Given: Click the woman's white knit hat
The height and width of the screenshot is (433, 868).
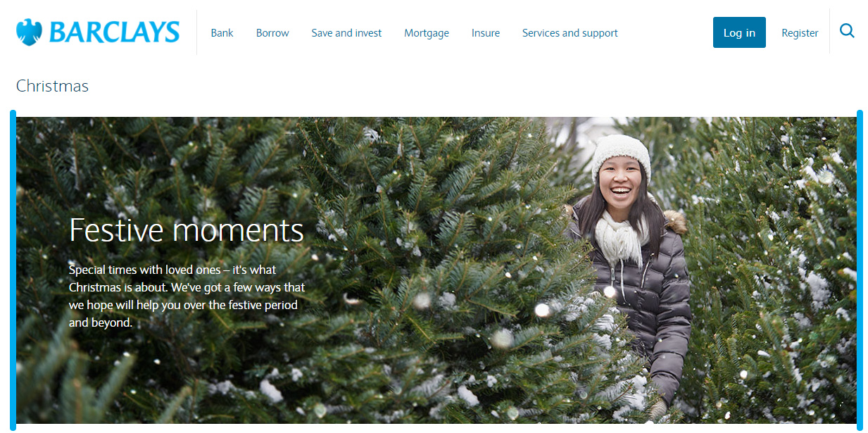Looking at the screenshot, I should tap(621, 155).
